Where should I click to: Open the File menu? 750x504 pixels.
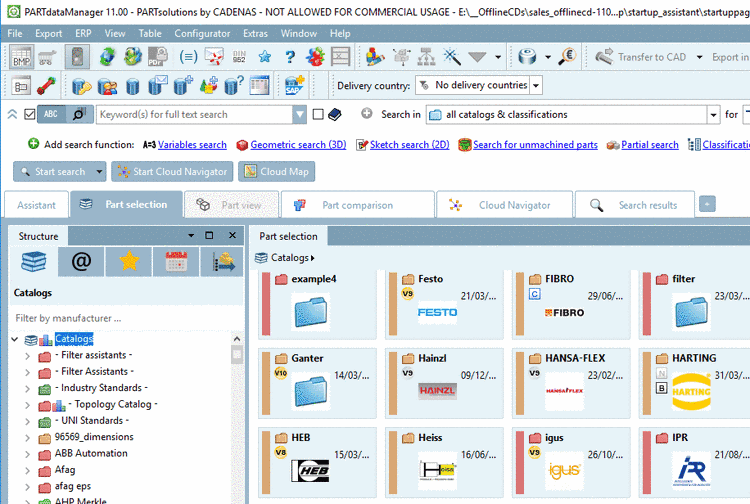tap(15, 33)
